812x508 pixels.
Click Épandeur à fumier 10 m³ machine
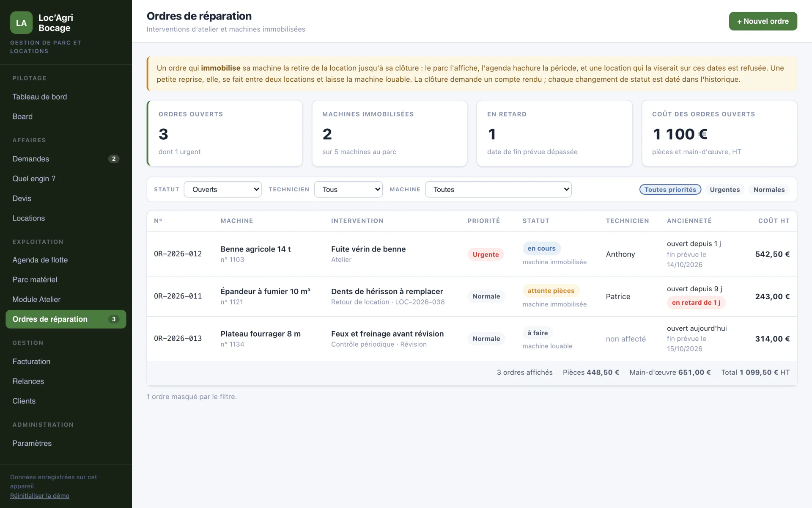pos(265,291)
